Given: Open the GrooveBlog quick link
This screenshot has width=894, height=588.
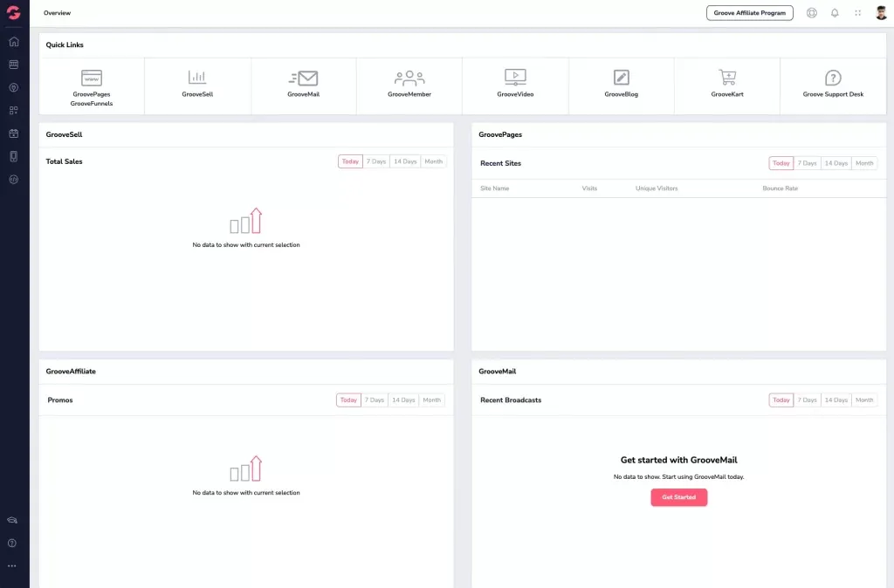Looking at the screenshot, I should click(622, 86).
